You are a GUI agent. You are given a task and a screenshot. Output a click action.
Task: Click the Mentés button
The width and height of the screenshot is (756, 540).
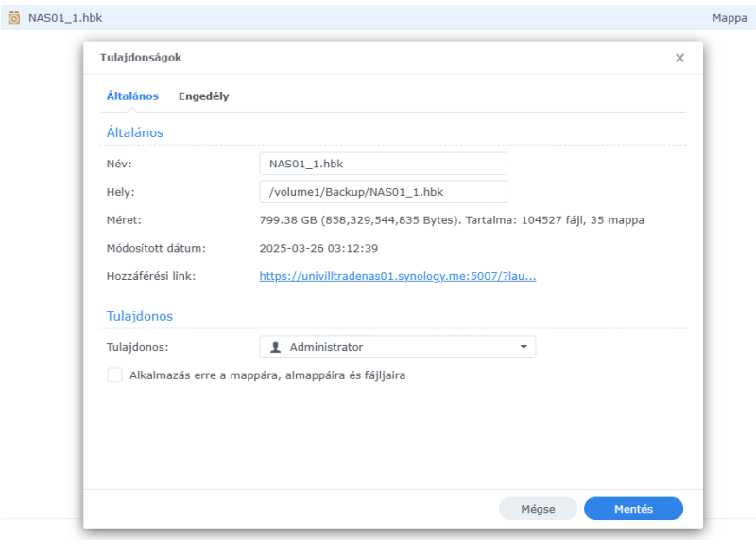click(x=633, y=509)
